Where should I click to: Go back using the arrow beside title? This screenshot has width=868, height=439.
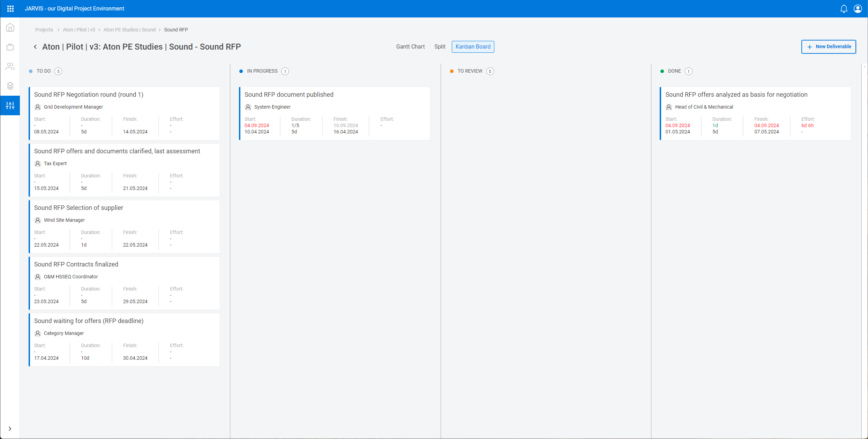(35, 47)
